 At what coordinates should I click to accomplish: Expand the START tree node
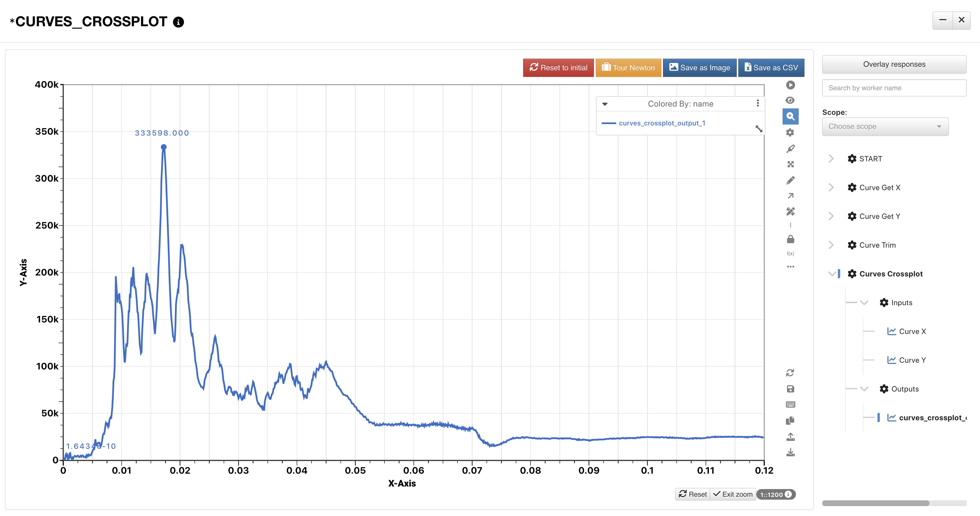coord(831,159)
